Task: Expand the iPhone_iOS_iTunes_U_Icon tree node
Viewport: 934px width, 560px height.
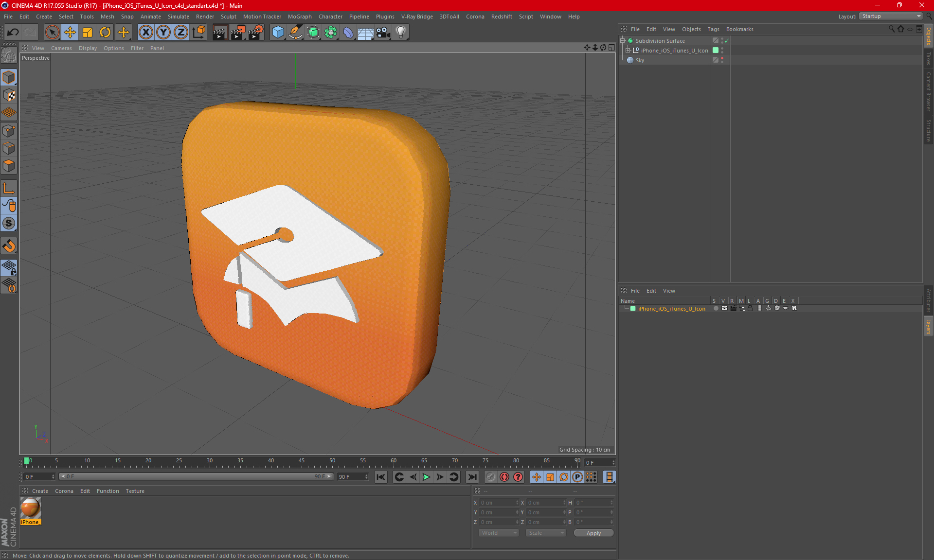Action: click(628, 51)
